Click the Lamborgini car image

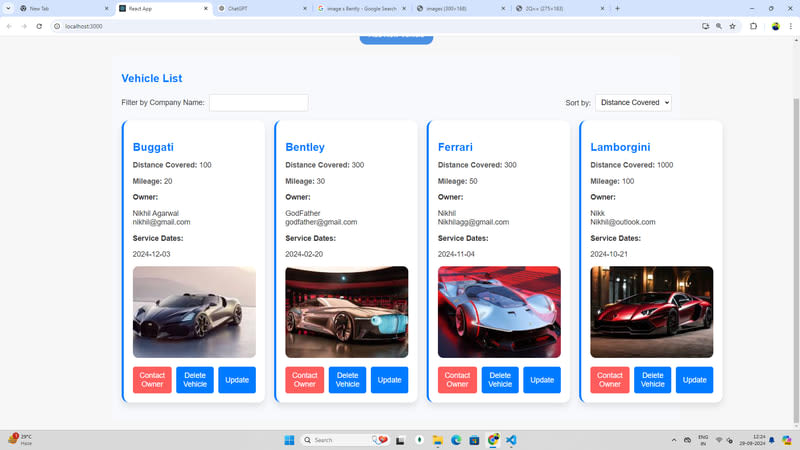click(652, 312)
